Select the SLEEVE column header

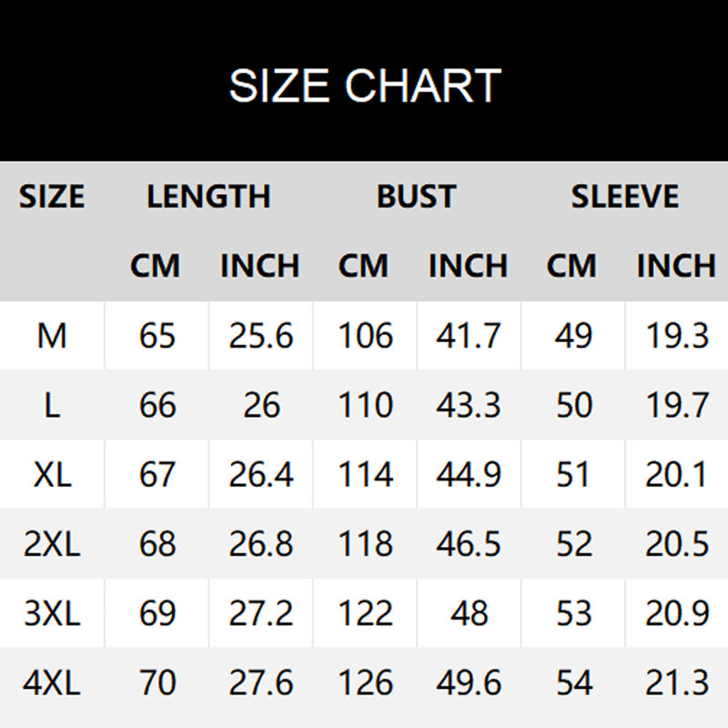[x=624, y=197]
